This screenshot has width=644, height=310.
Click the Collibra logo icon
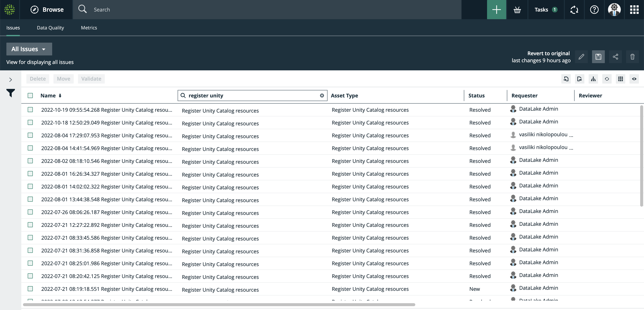[10, 10]
